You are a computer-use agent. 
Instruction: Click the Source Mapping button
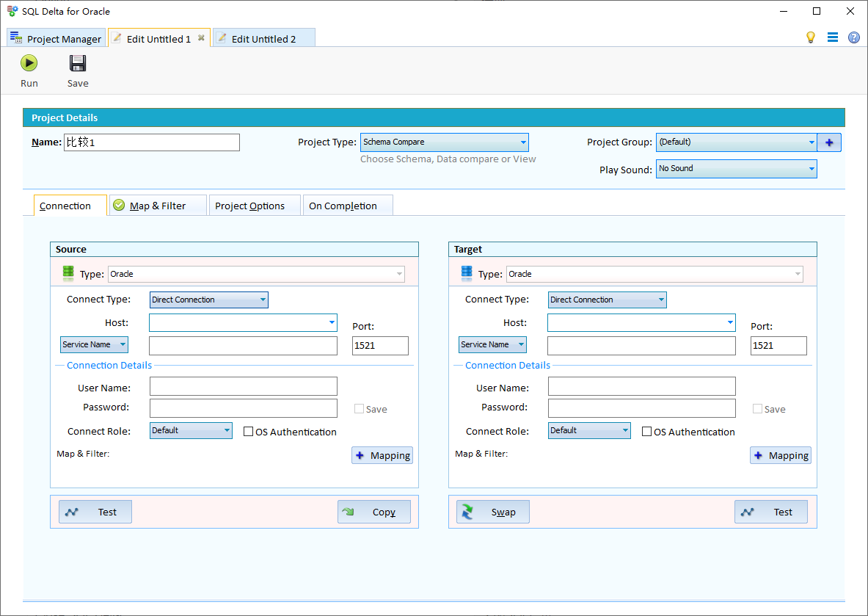pyautogui.click(x=382, y=455)
